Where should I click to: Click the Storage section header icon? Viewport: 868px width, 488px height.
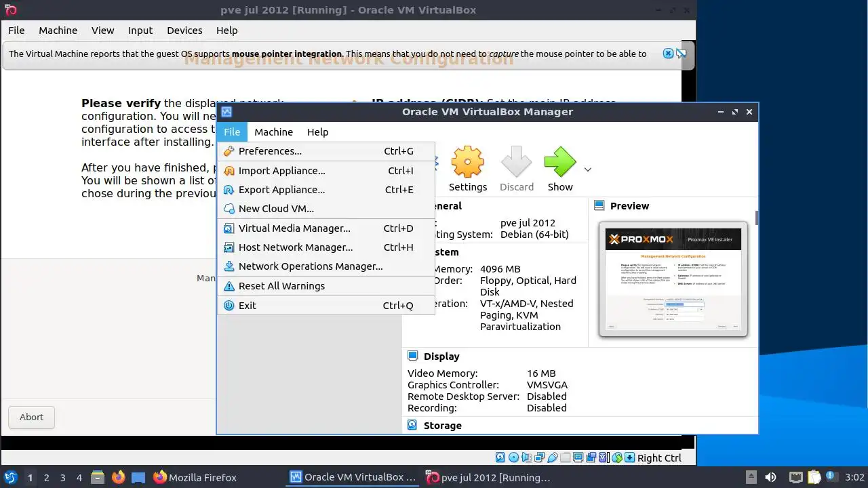pyautogui.click(x=412, y=425)
